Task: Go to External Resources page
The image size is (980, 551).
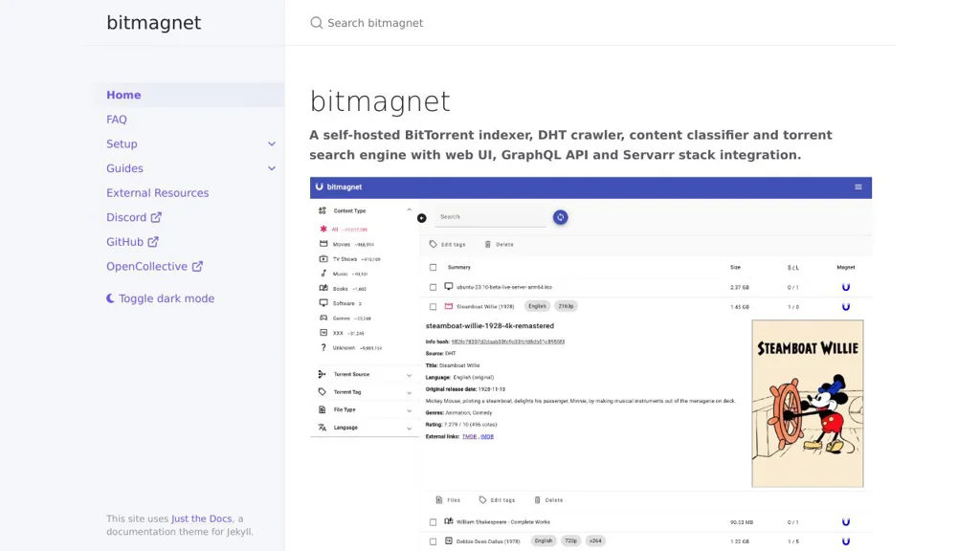Action: tap(157, 193)
